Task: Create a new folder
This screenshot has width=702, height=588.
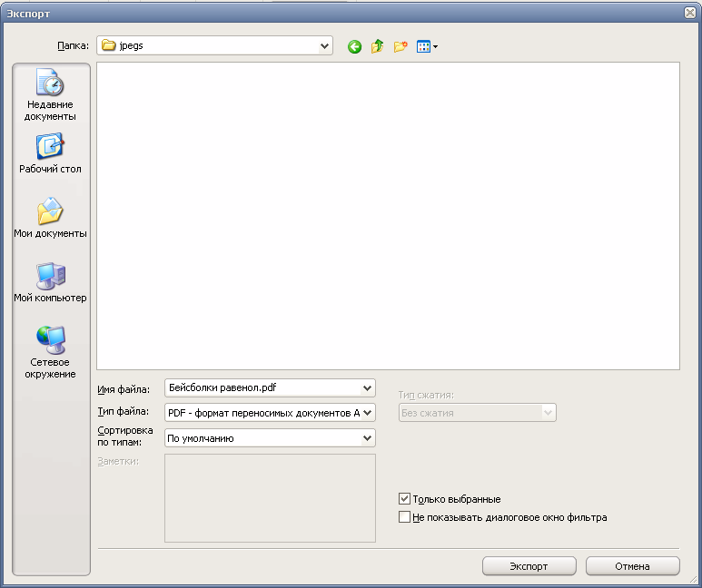Action: click(x=400, y=46)
